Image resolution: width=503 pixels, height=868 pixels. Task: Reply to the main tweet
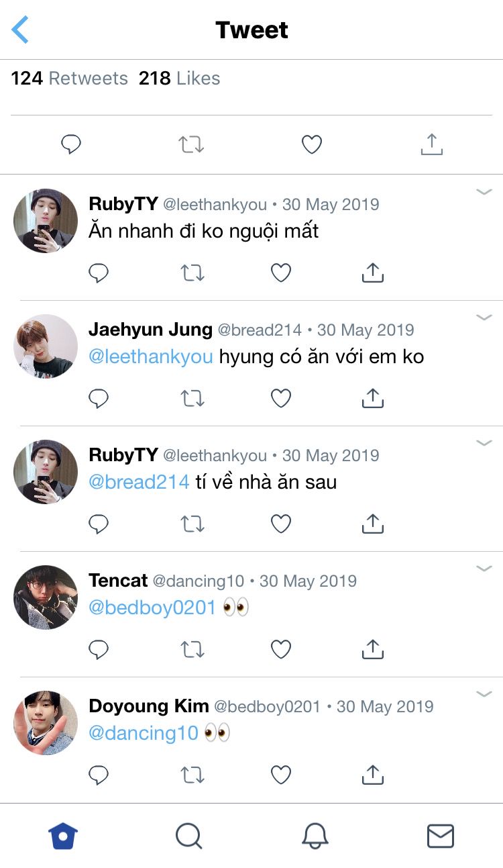[x=71, y=144]
